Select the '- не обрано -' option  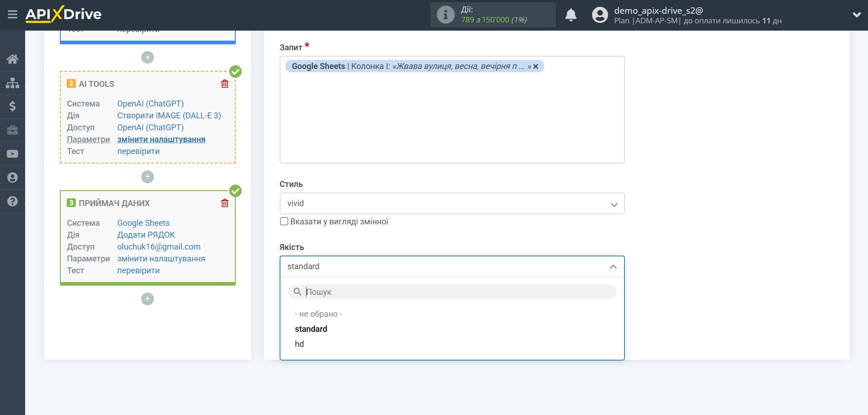318,314
